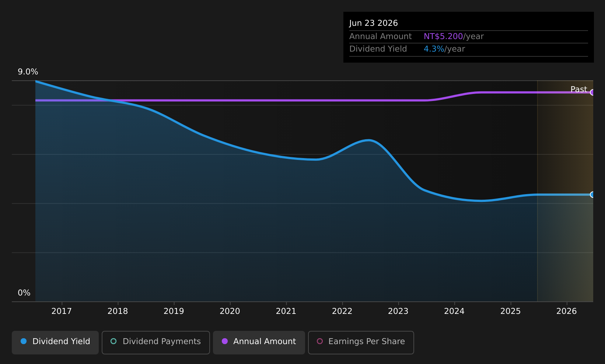Click the 2026 x-axis label
The width and height of the screenshot is (605, 364).
(567, 311)
